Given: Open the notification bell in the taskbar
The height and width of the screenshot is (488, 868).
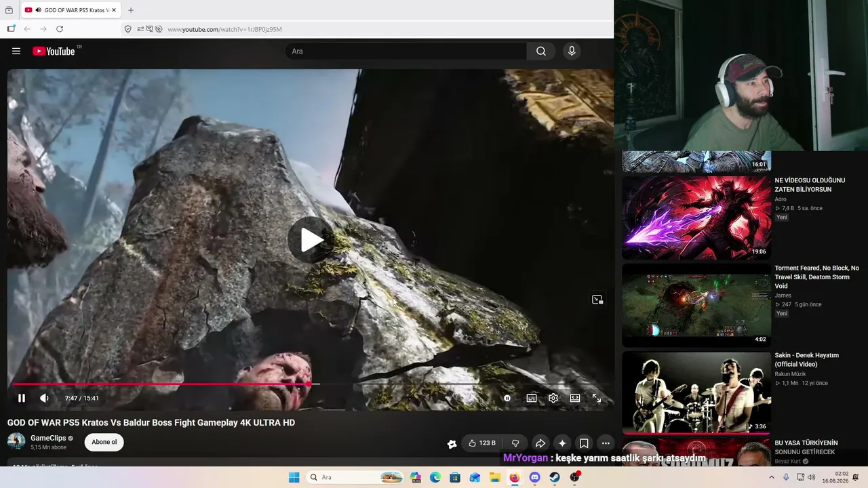Looking at the screenshot, I should [x=856, y=477].
